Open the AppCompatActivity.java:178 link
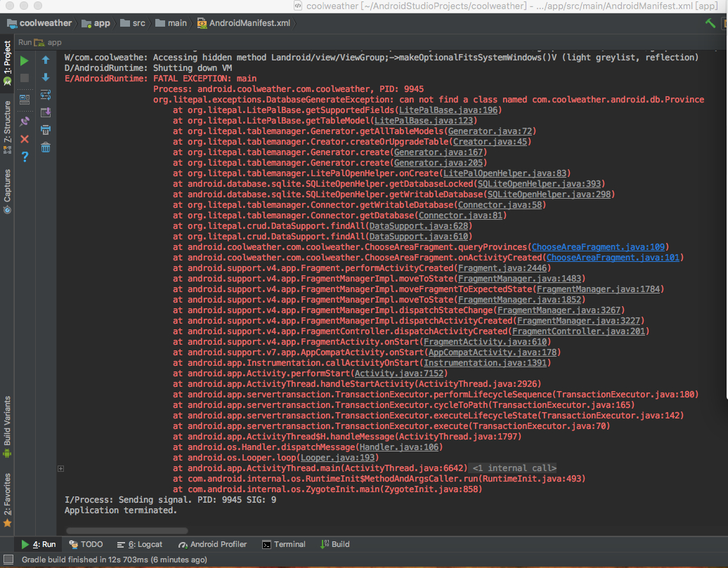728x568 pixels. coord(492,352)
